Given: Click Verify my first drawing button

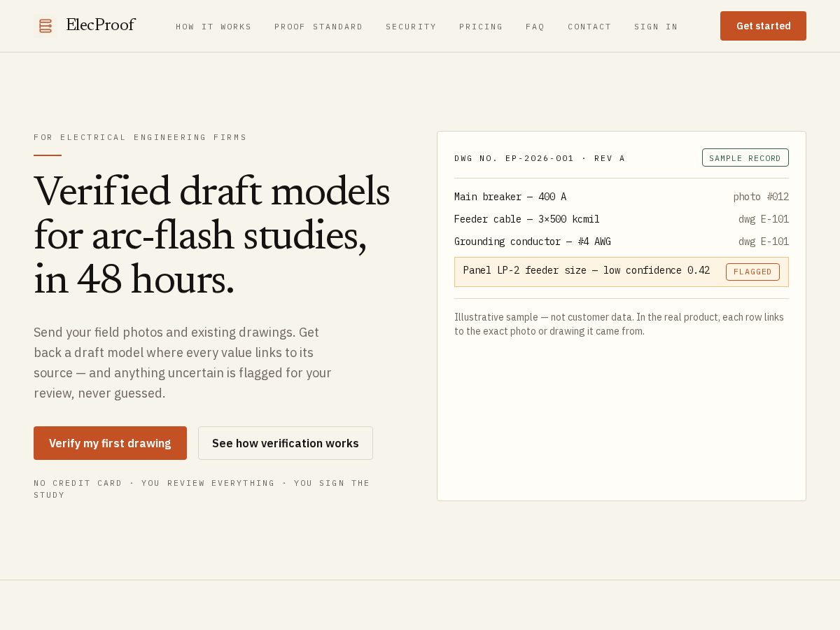Looking at the screenshot, I should [110, 443].
